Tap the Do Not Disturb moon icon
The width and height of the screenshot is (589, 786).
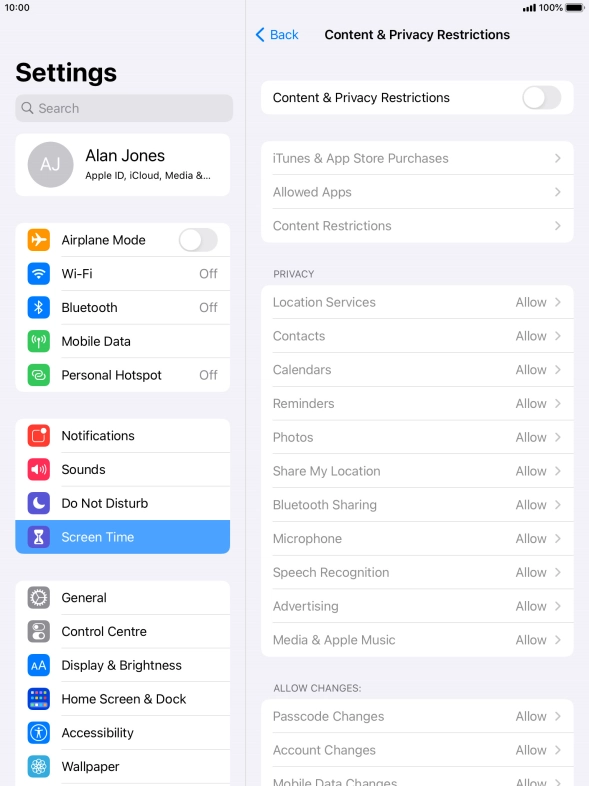pos(39,503)
